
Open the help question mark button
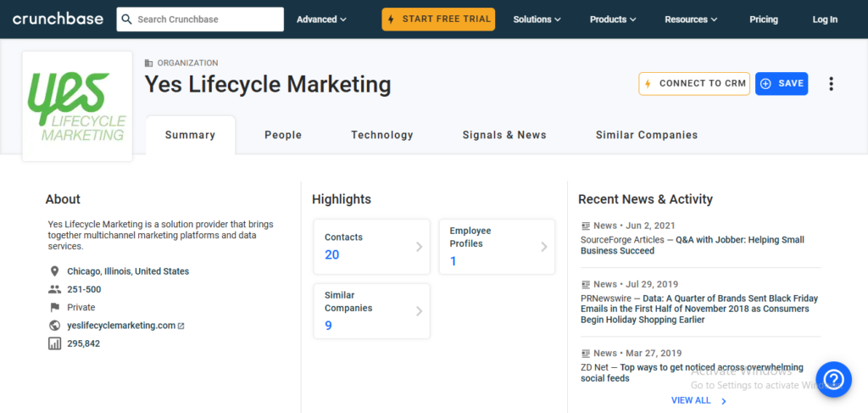pyautogui.click(x=834, y=379)
